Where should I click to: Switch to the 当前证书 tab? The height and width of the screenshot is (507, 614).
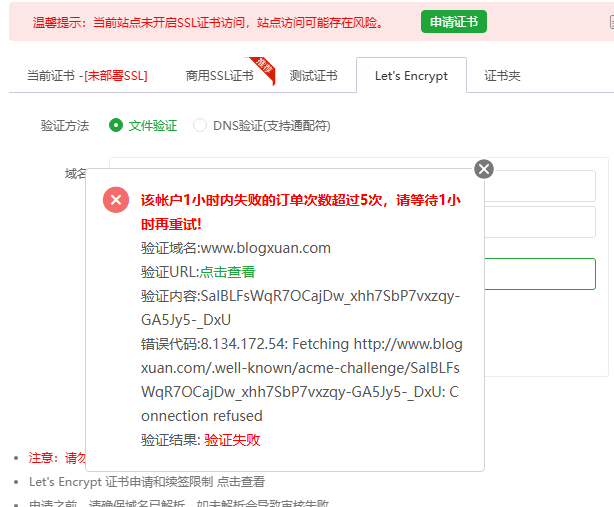(87, 76)
